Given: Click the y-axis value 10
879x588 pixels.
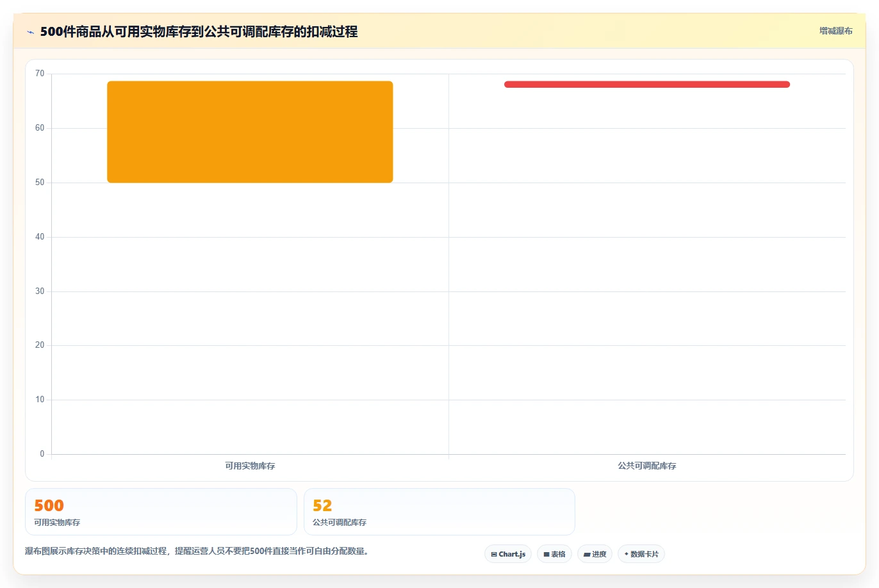Looking at the screenshot, I should pos(40,400).
